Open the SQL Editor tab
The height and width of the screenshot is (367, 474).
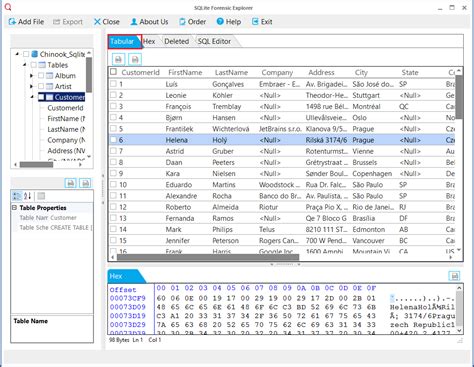click(x=214, y=41)
